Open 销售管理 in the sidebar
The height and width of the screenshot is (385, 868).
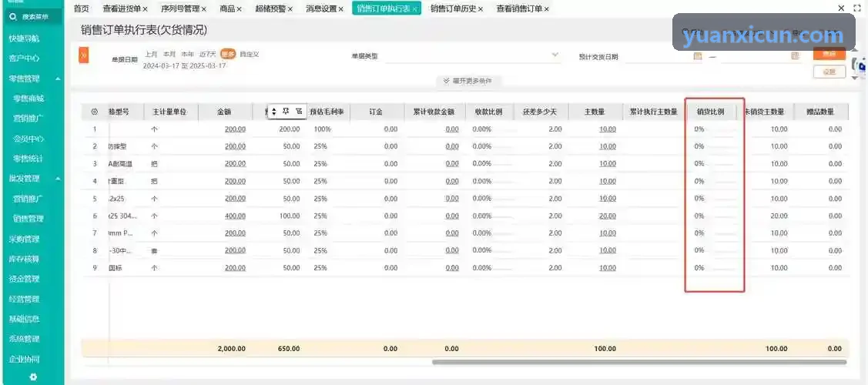click(x=28, y=219)
